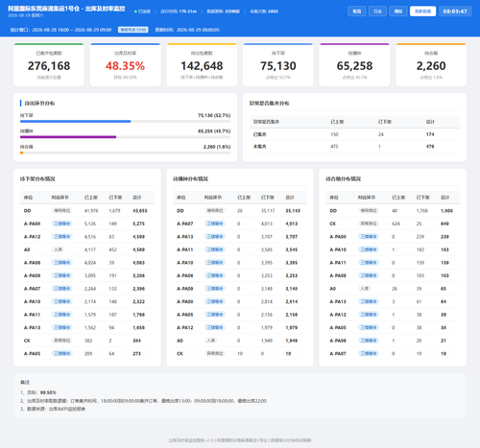Click the 已下架 column header of 待合箱 table
Screen dimensions: 480x448
pyautogui.click(x=422, y=198)
